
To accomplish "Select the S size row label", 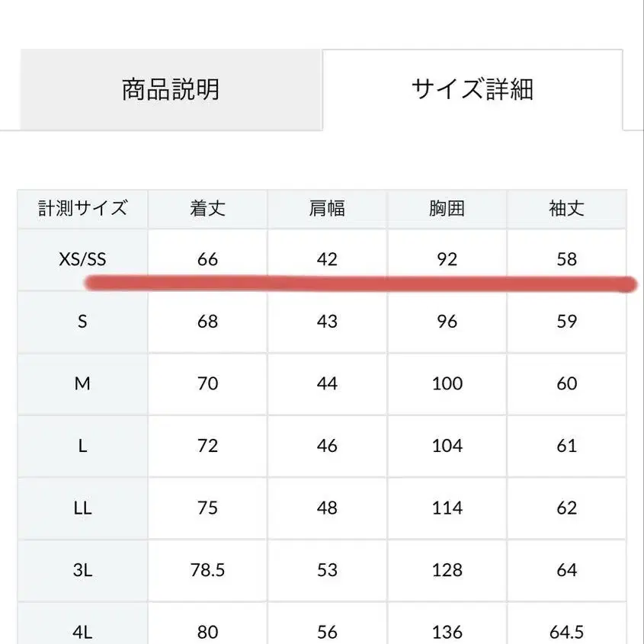I will coord(82,322).
